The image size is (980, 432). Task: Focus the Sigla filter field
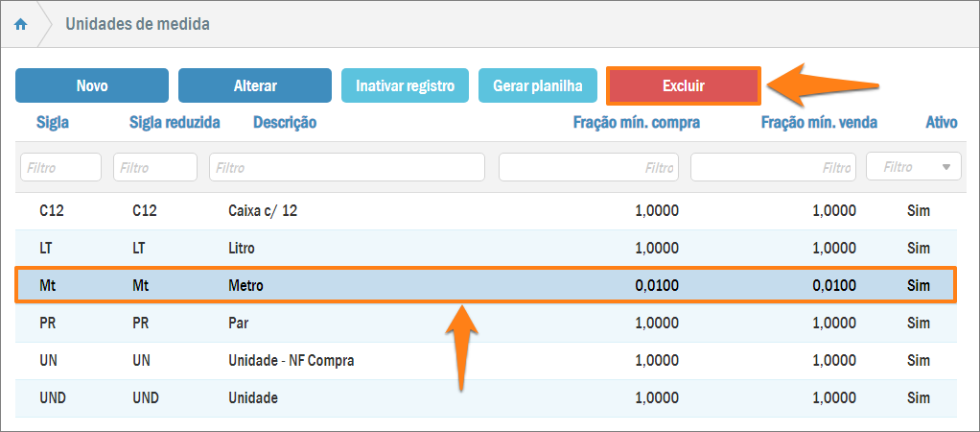[60, 167]
